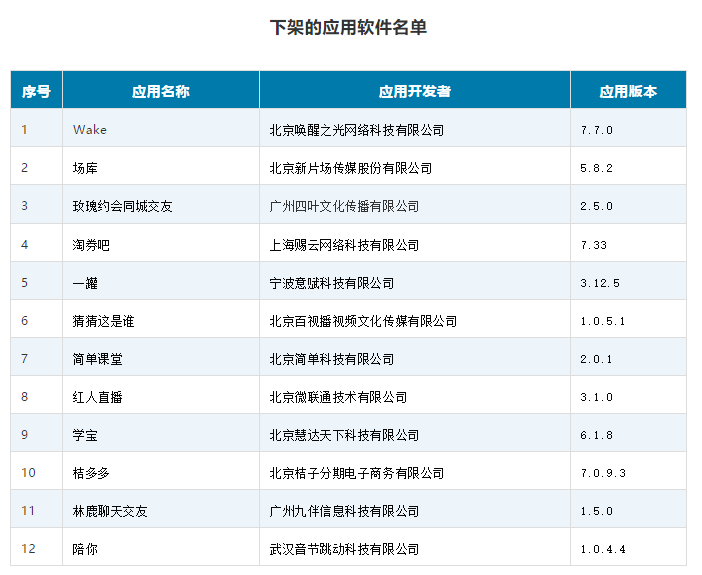The image size is (702, 575).
Task: Click version number 3.12.5
Action: pos(600,283)
